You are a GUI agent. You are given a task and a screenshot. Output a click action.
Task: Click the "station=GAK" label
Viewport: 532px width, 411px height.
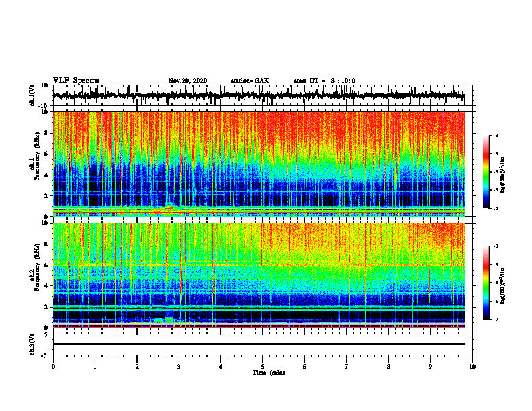point(250,81)
